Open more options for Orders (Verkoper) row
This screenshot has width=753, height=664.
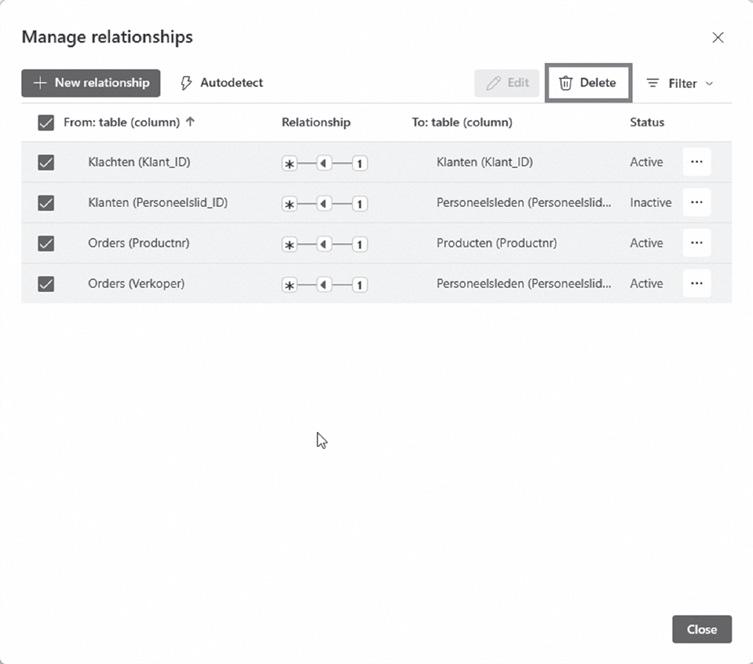pos(696,283)
